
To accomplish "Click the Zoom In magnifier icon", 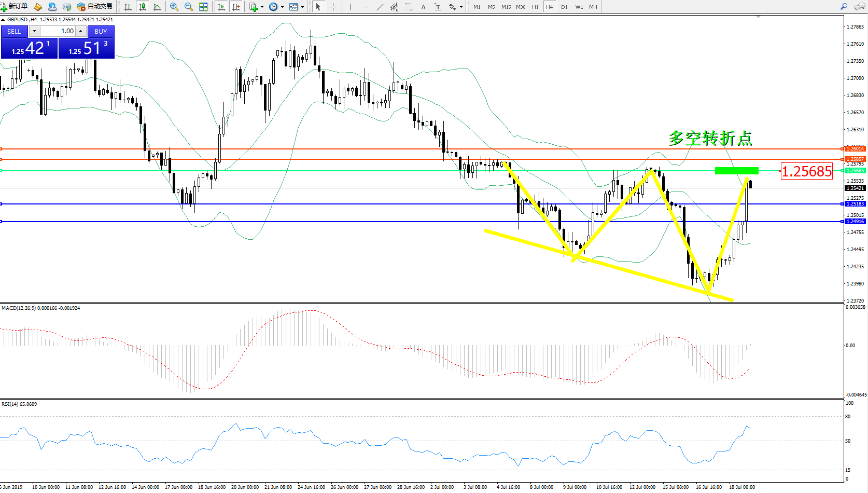I will pyautogui.click(x=174, y=7).
